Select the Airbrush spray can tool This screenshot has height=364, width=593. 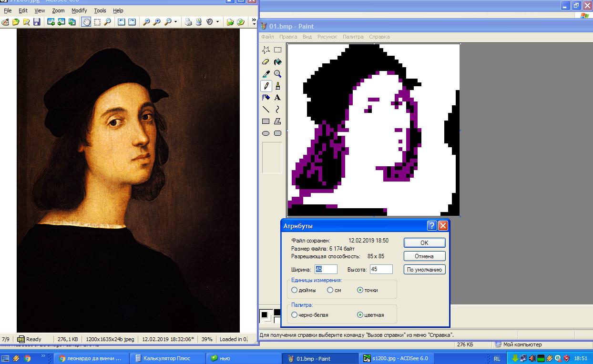pos(266,98)
